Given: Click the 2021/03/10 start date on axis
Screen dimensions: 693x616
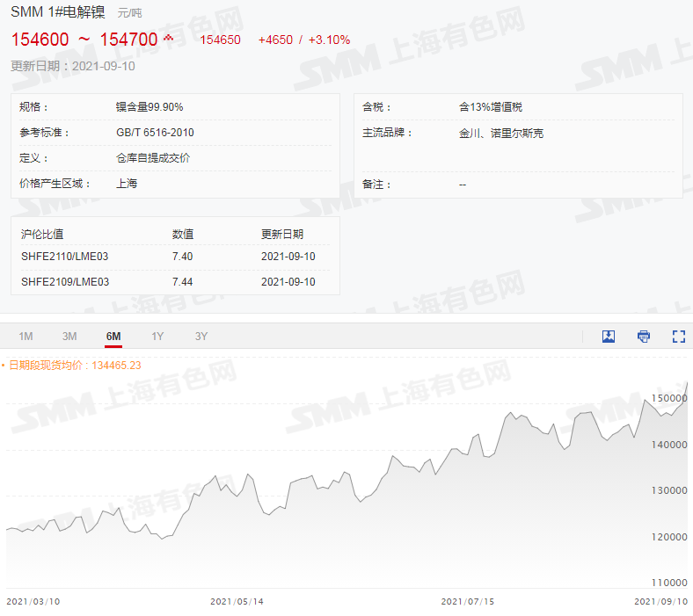Looking at the screenshot, I should pos(32,602).
